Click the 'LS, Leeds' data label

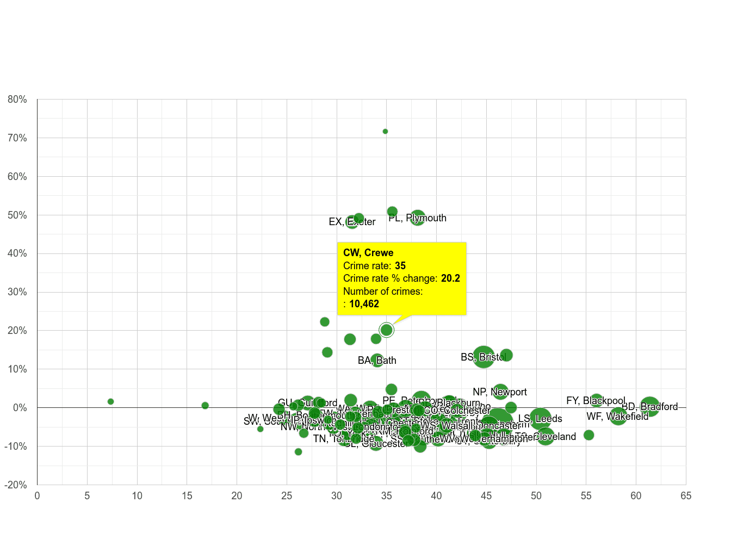(x=540, y=419)
